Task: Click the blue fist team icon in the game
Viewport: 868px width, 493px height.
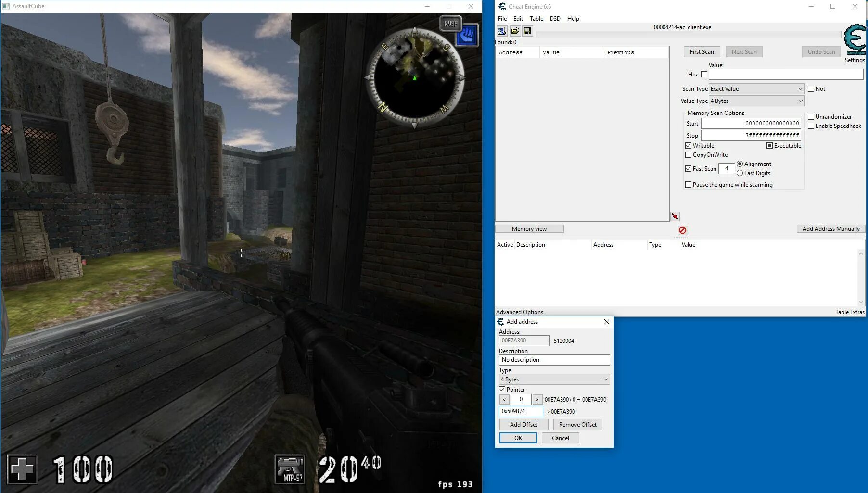Action: (466, 35)
